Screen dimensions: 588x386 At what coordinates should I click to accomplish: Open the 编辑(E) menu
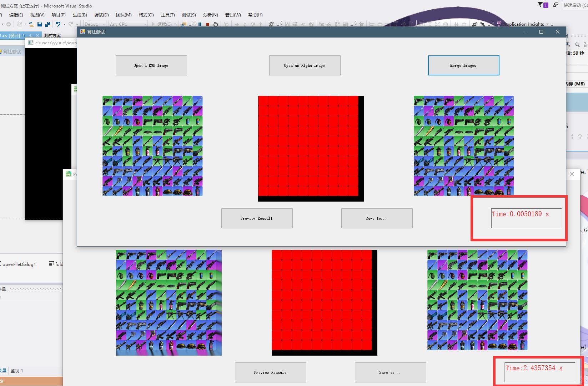[x=16, y=15]
